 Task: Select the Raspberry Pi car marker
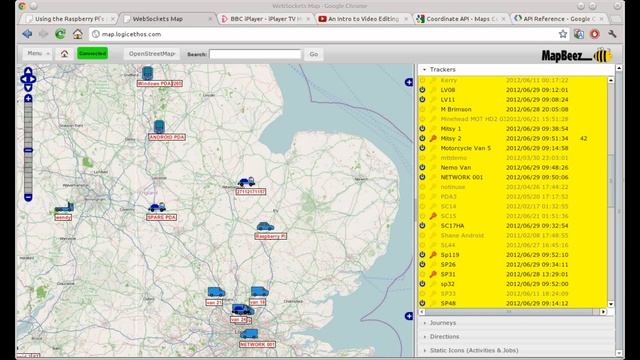tap(265, 226)
